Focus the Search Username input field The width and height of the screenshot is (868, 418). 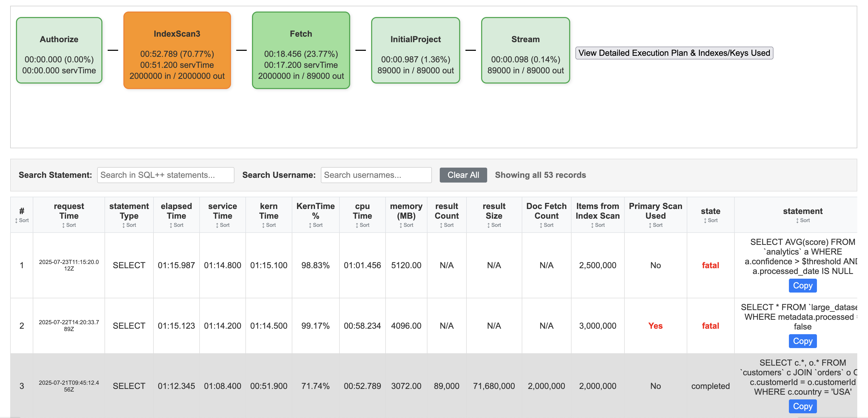pyautogui.click(x=376, y=175)
